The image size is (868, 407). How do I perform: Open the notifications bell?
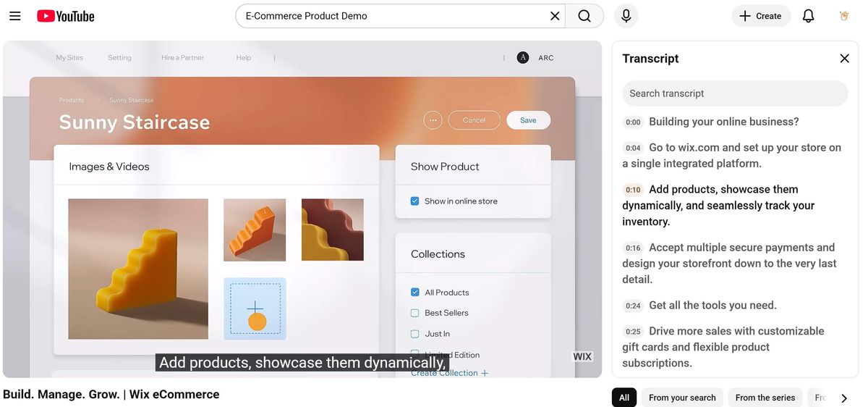point(809,16)
